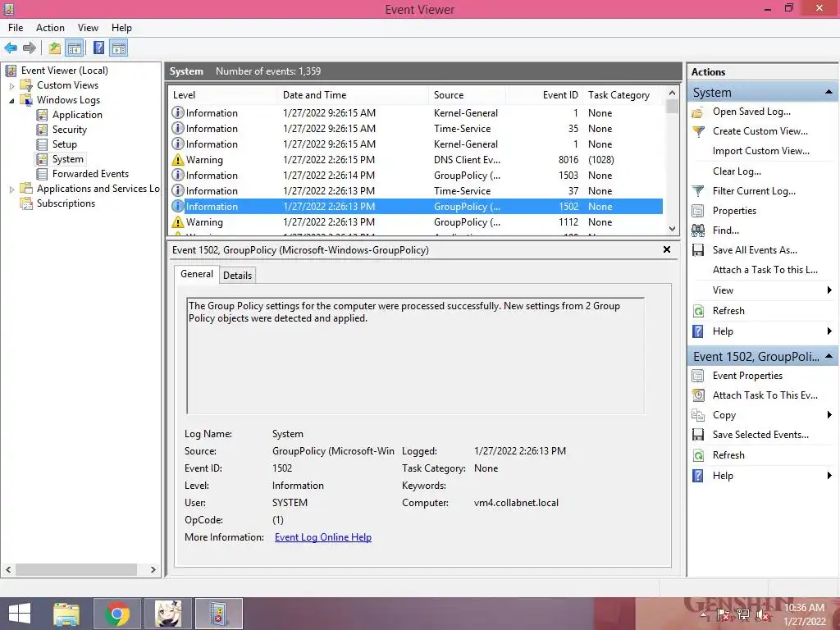Open the File menu
Image resolution: width=840 pixels, height=630 pixels.
pyautogui.click(x=16, y=28)
